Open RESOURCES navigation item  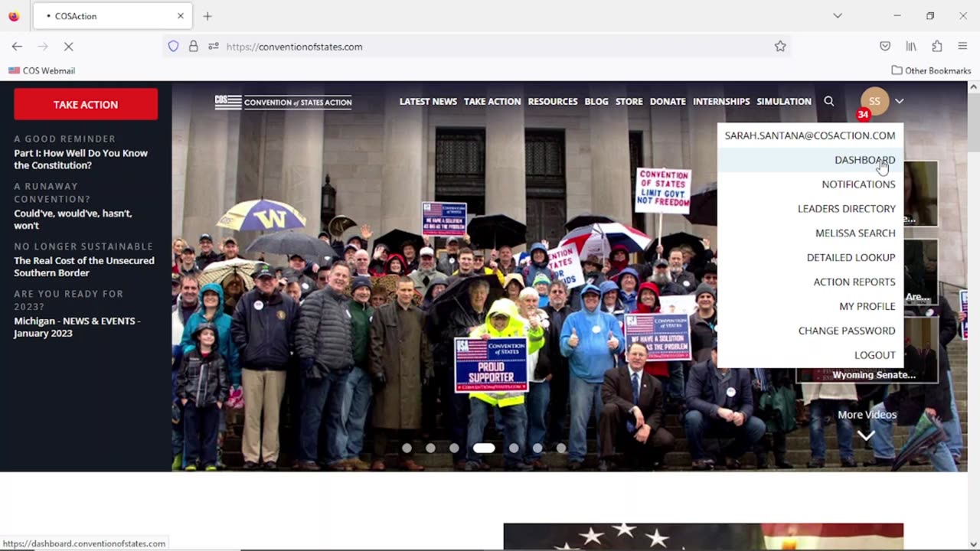pos(553,102)
